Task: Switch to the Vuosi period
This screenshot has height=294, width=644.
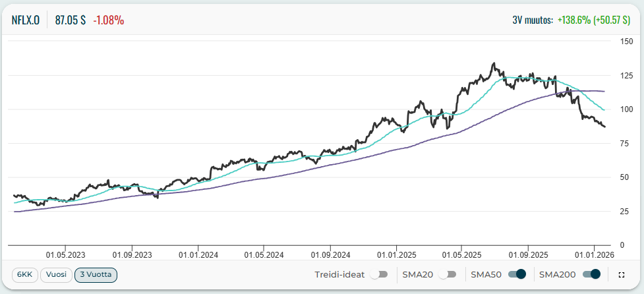Action: [56, 274]
